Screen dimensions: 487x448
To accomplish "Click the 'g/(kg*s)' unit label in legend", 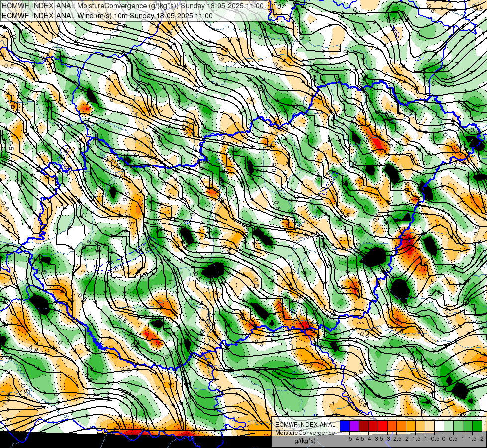I will [305, 441].
